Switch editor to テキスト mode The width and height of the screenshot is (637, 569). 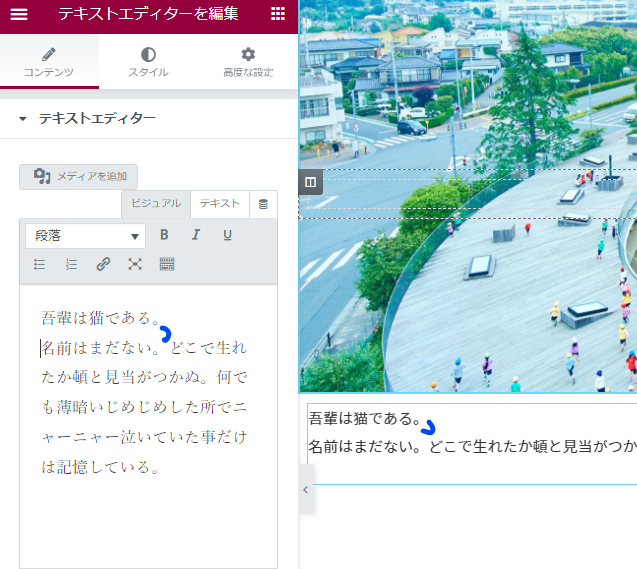tap(219, 203)
